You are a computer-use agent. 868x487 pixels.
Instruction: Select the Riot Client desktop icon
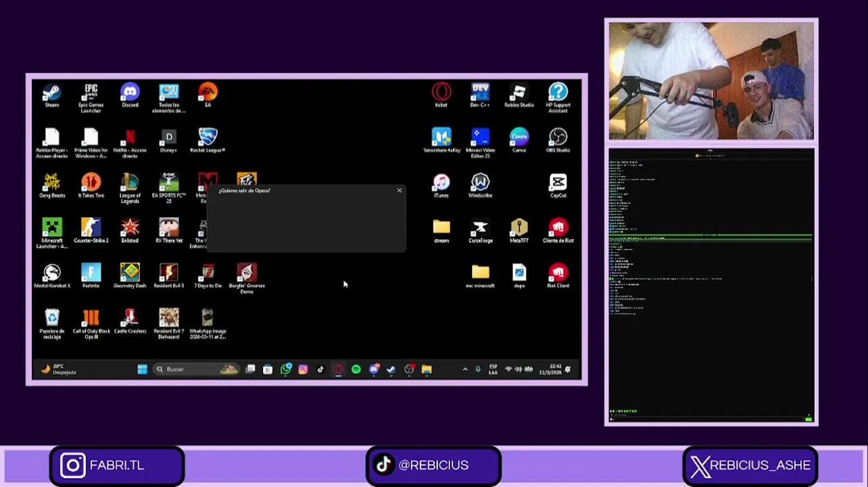click(558, 277)
